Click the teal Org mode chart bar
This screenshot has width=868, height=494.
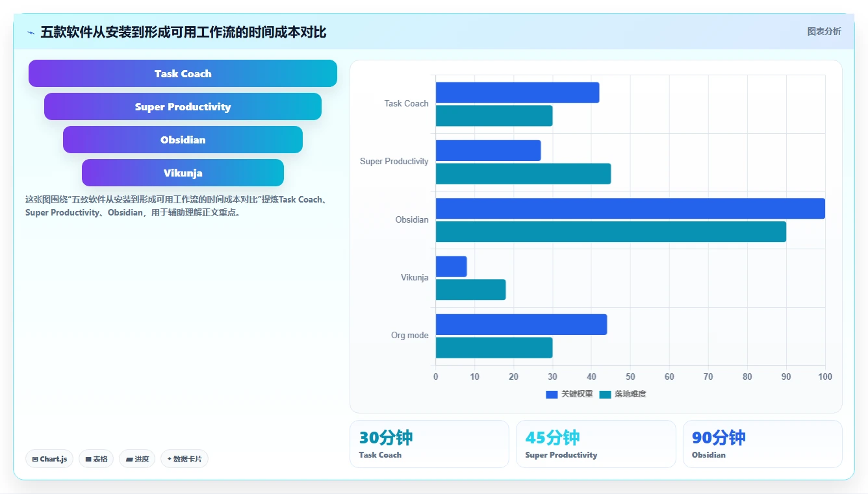494,348
